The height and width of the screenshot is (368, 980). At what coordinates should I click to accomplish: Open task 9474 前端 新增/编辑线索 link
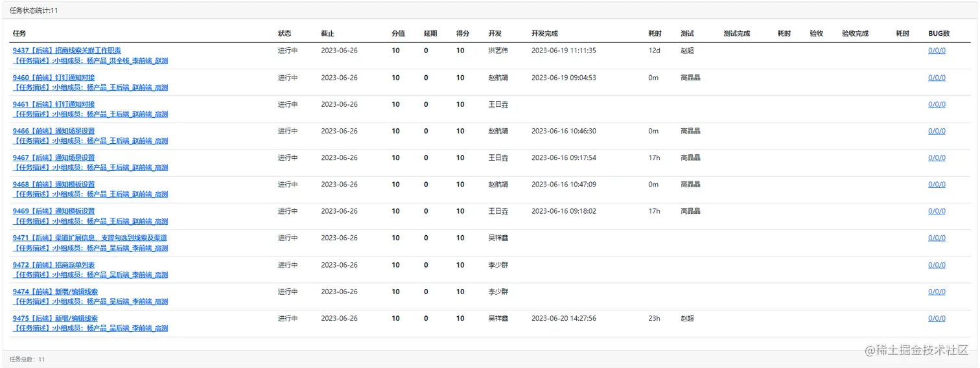click(x=56, y=292)
